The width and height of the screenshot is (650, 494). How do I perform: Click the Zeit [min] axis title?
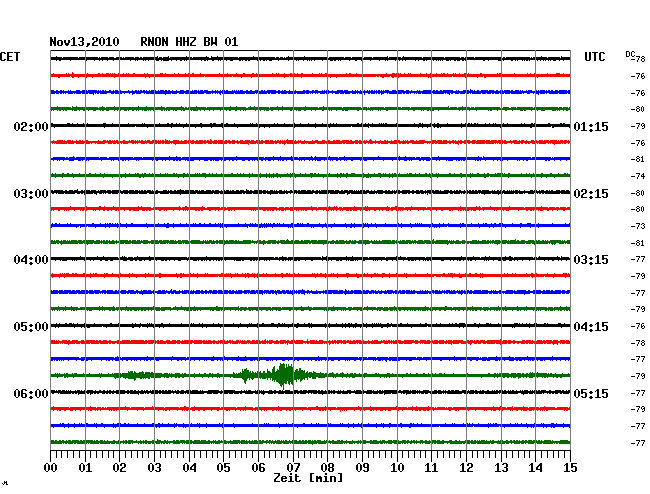(308, 478)
